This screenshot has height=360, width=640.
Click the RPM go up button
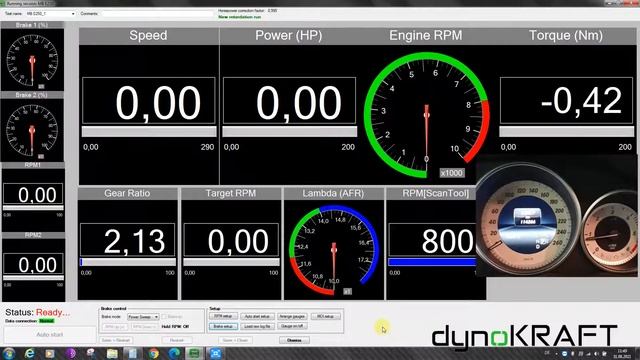click(x=115, y=327)
